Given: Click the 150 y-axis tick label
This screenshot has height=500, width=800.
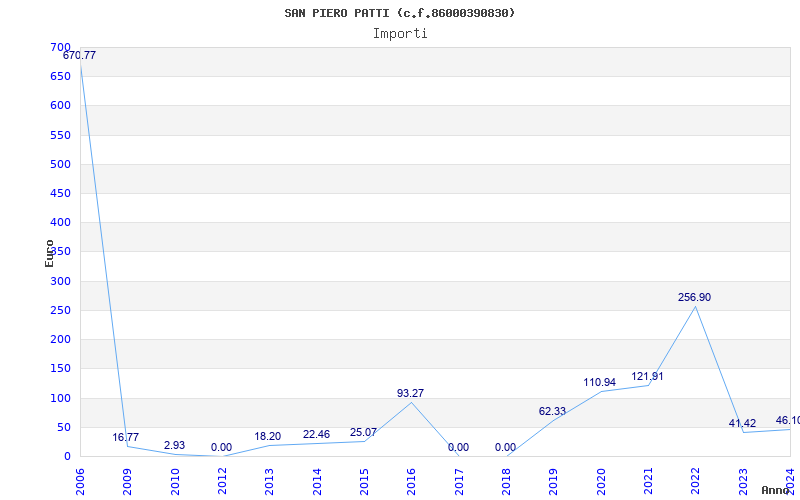Looking at the screenshot, I should [x=60, y=368].
